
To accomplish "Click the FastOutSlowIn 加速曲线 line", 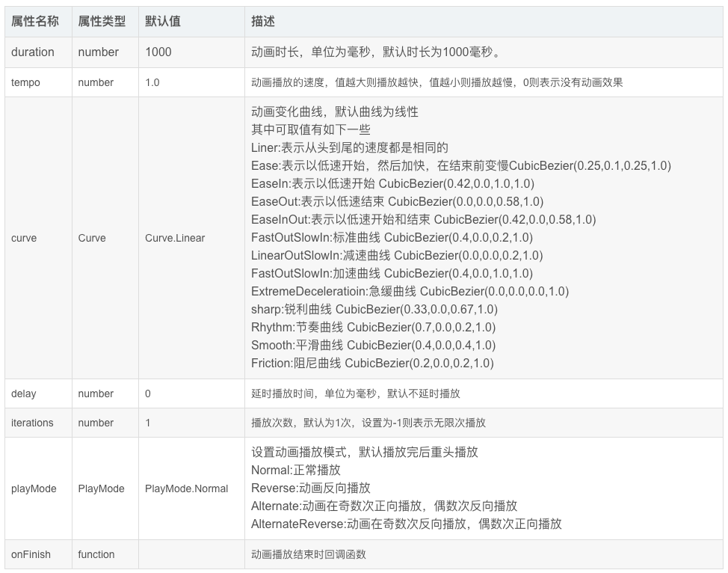I will point(392,273).
